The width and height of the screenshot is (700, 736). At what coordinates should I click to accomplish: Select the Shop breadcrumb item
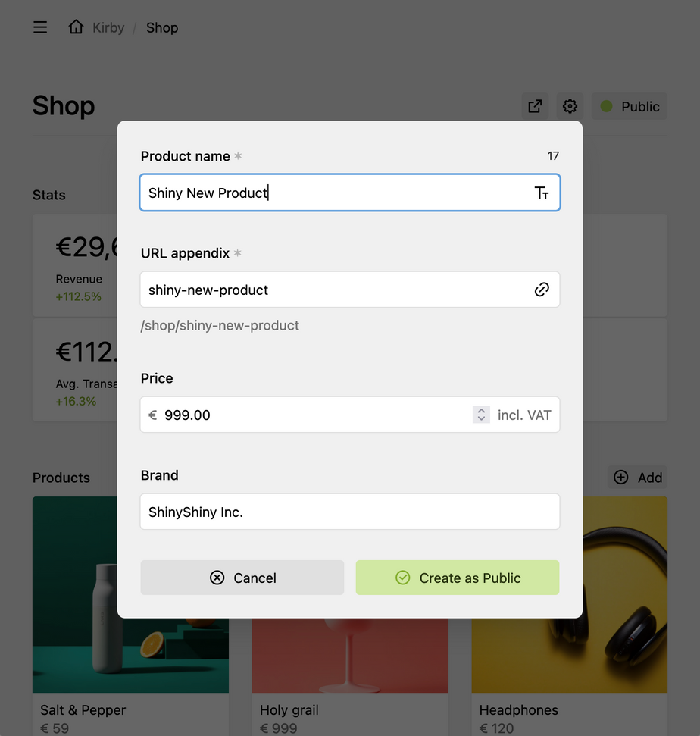pos(162,27)
